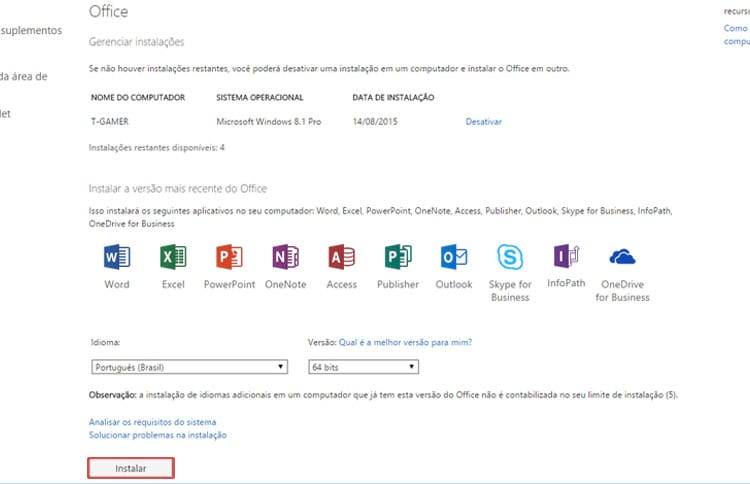750x484 pixels.
Task: Click the Word app icon
Action: coord(117,257)
